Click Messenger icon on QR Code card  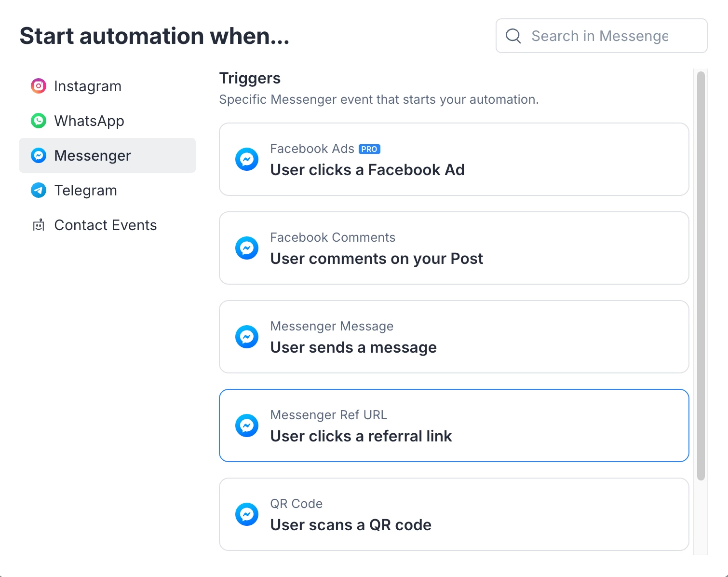(x=247, y=514)
